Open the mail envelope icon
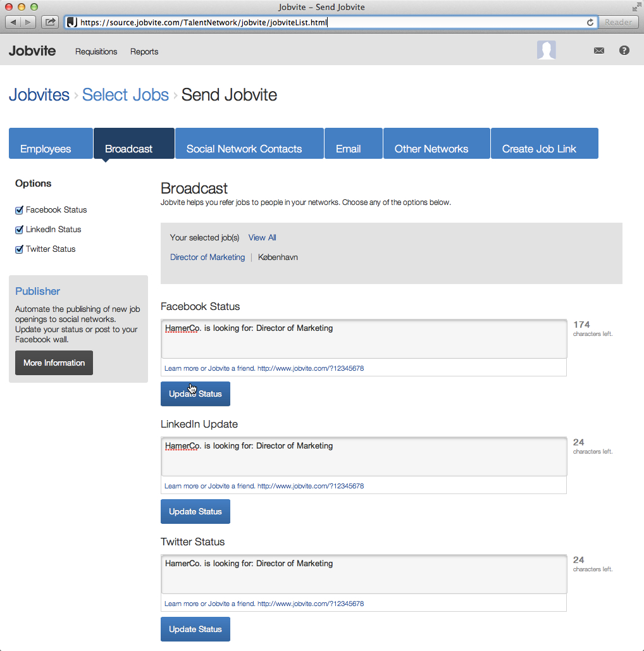 click(598, 51)
